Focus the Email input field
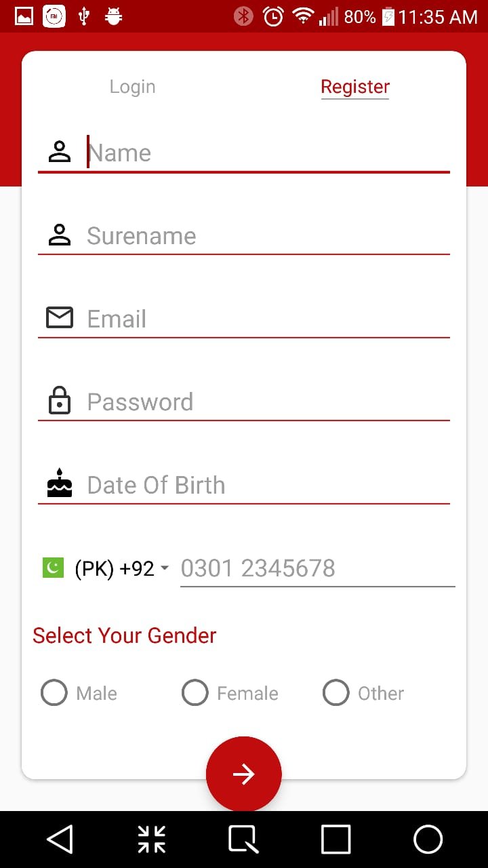This screenshot has width=488, height=868. [x=267, y=319]
